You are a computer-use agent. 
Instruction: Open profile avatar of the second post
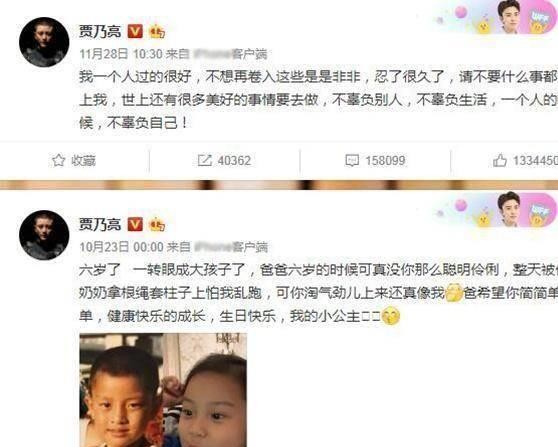(44, 235)
